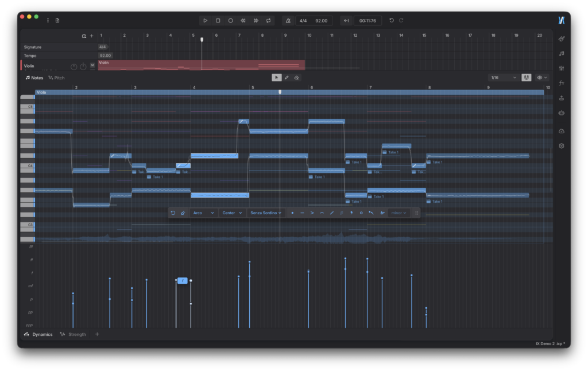This screenshot has height=371, width=588.
Task: Click the return-to-start arrow button
Action: [x=346, y=21]
